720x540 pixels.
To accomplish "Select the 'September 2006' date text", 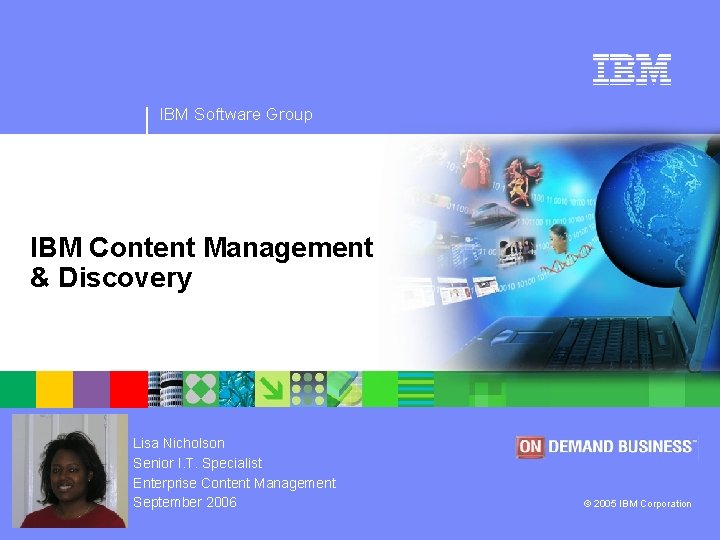I will [x=185, y=502].
